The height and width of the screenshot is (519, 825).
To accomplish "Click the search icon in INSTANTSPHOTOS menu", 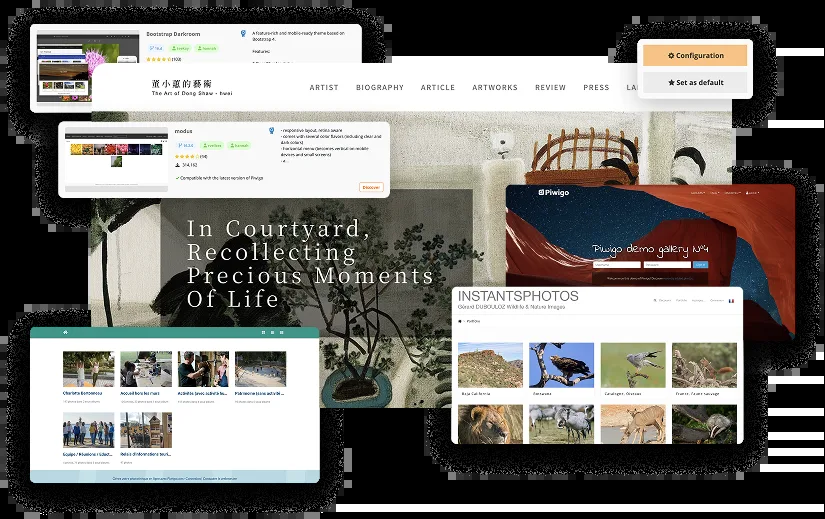I will [655, 301].
